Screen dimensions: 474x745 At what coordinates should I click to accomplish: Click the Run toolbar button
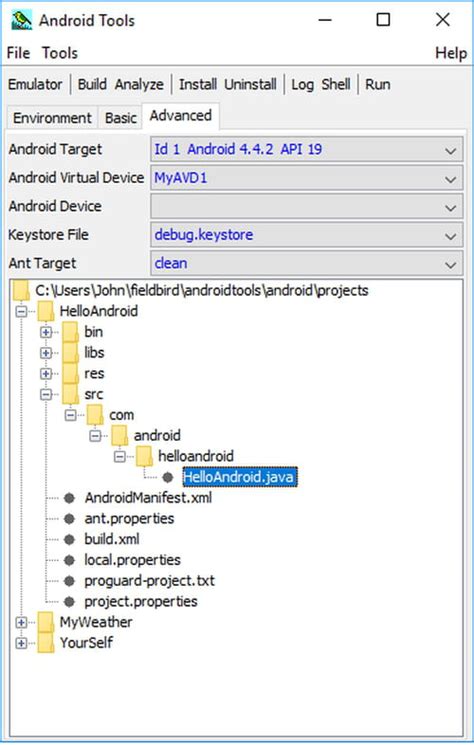click(x=378, y=85)
